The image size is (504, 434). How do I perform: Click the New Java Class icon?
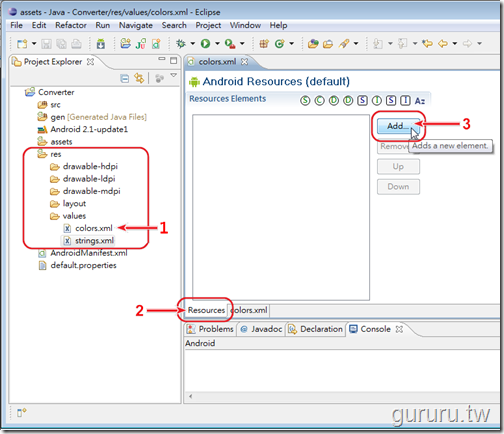pyautogui.click(x=279, y=44)
